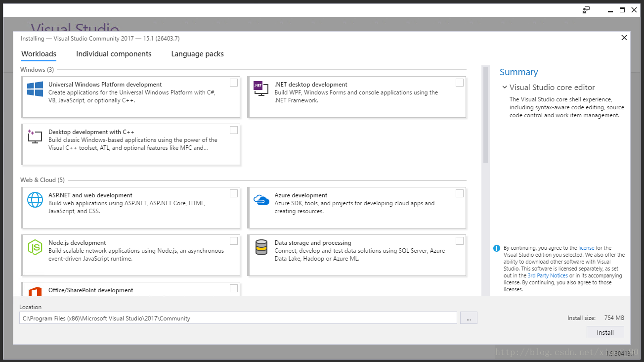Check Office/SharePoint development checkbox
Screen dimensions: 644x362
(234, 288)
